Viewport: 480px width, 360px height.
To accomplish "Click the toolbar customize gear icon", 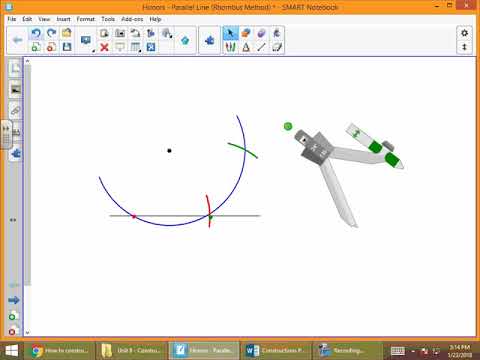I will [464, 33].
